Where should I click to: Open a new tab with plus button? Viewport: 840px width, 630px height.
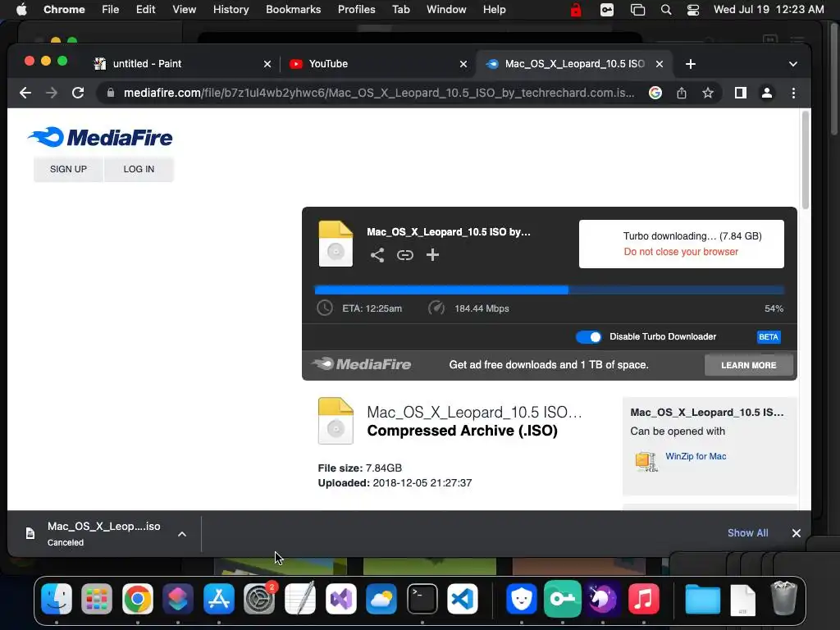[691, 64]
